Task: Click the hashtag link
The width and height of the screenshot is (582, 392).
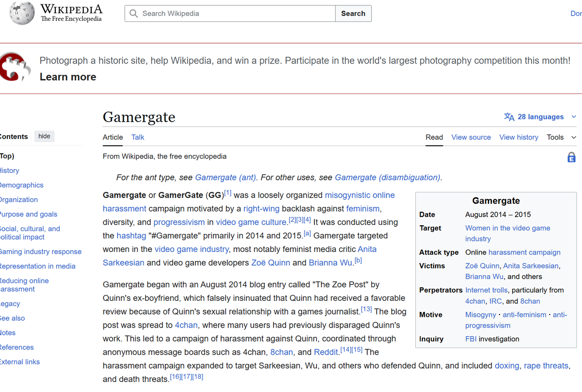Action: pos(131,235)
